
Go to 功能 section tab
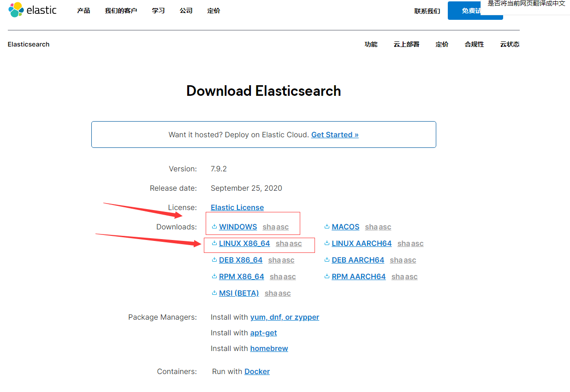point(371,44)
